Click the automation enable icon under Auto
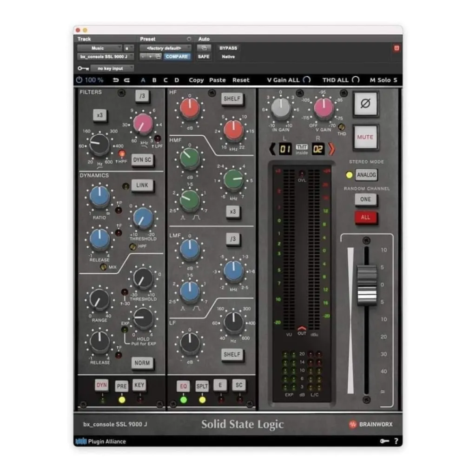Viewport: 476px width, 476px height. click(x=204, y=48)
